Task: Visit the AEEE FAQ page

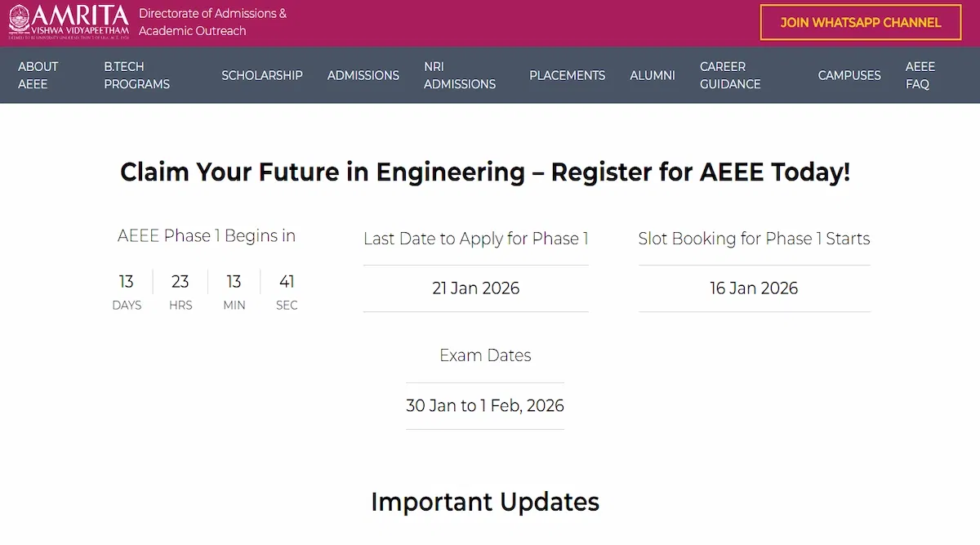Action: 920,75
